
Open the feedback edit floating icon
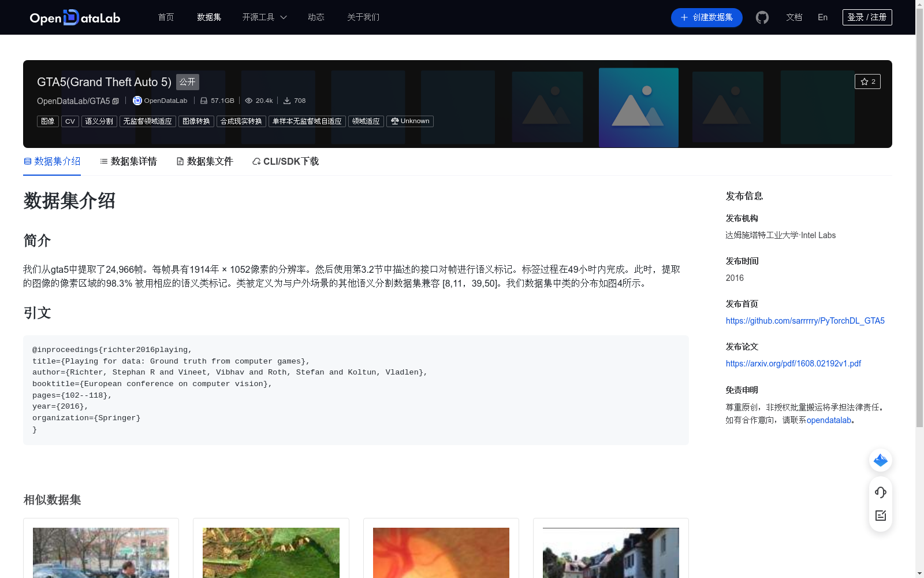(x=880, y=516)
